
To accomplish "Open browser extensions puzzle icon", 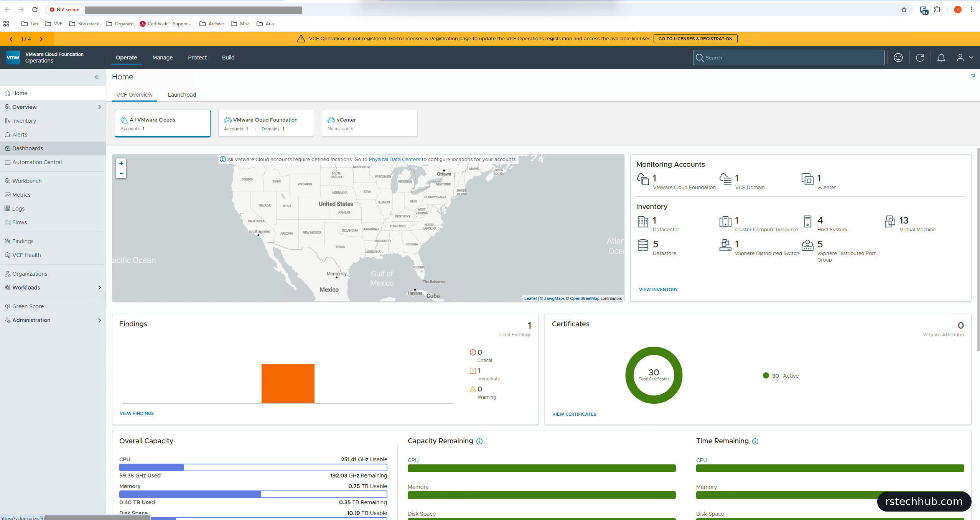I will pyautogui.click(x=937, y=10).
